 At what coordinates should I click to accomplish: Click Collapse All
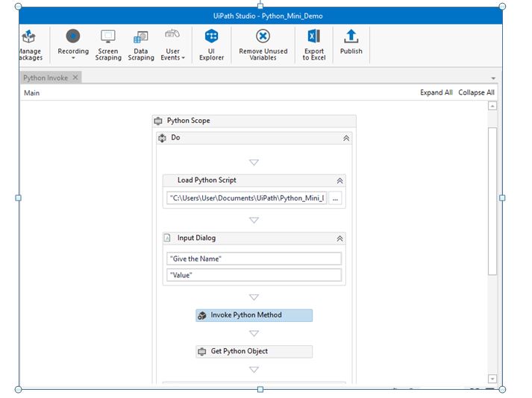click(x=476, y=92)
